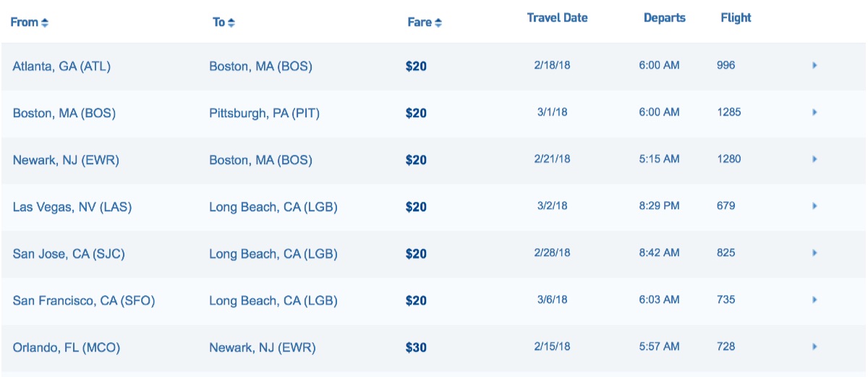Select Atlanta, GA (ATL) origin

click(61, 66)
